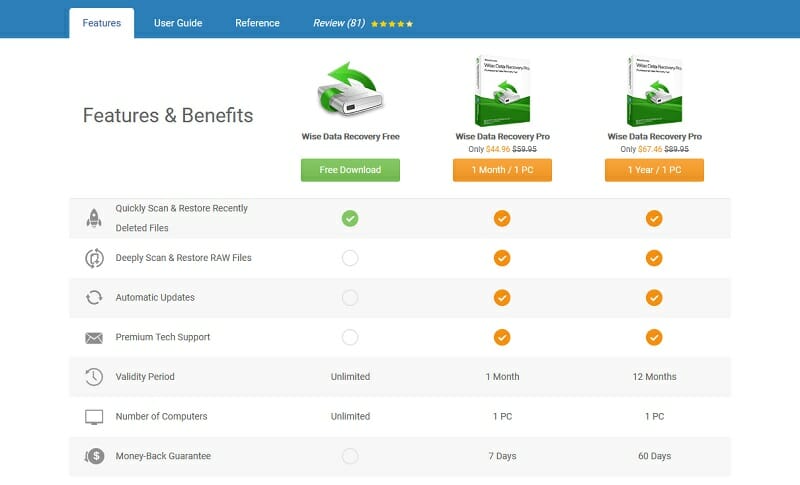Viewport: 800px width, 485px height.
Task: Click 'Deeply Scan & Restore RAW Files' label
Action: [184, 258]
